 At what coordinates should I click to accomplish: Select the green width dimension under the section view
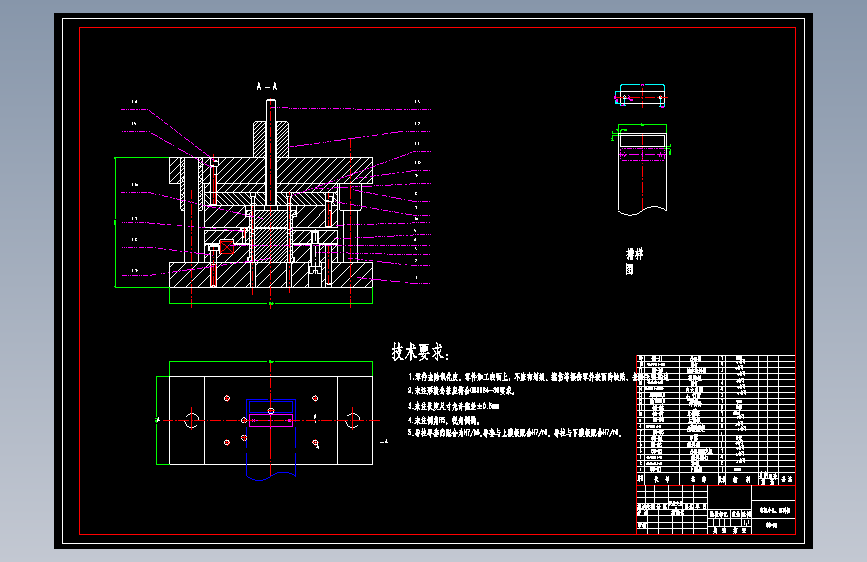(x=271, y=303)
